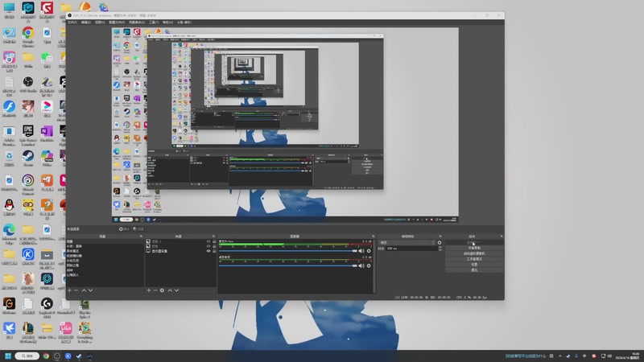Move the selected source up
644x362 pixels.
tap(170, 290)
